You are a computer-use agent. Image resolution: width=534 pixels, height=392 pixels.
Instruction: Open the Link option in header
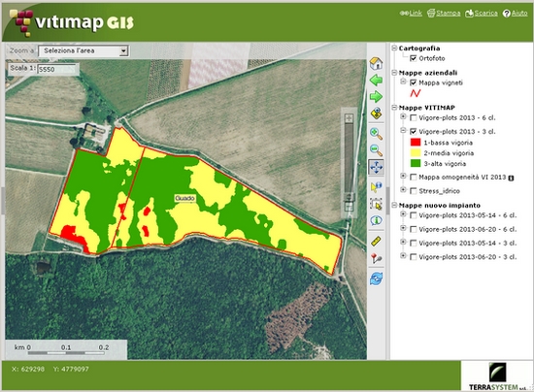click(x=411, y=13)
